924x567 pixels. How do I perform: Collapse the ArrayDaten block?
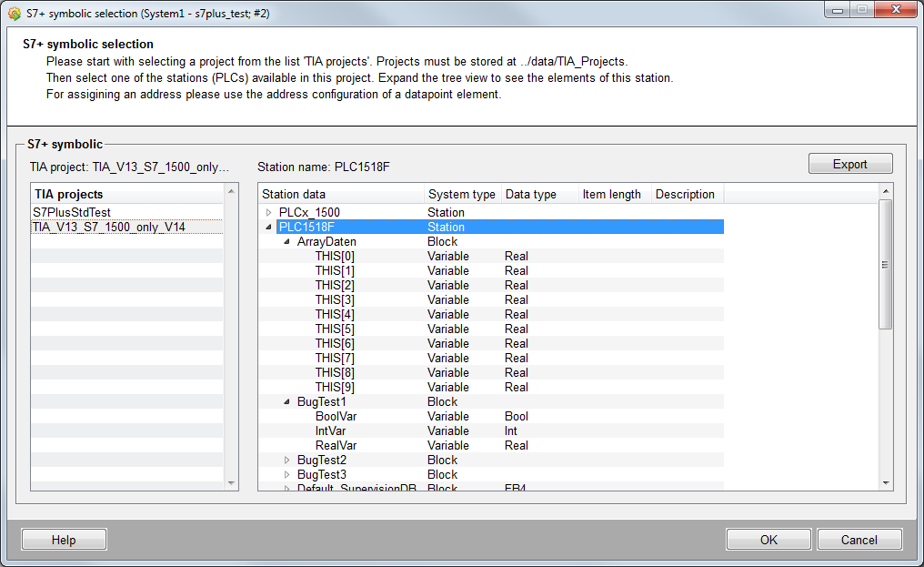pyautogui.click(x=287, y=242)
